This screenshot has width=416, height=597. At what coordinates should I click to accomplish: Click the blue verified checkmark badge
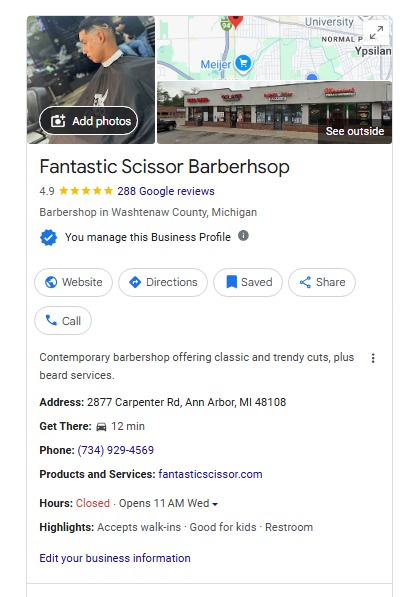(x=48, y=238)
